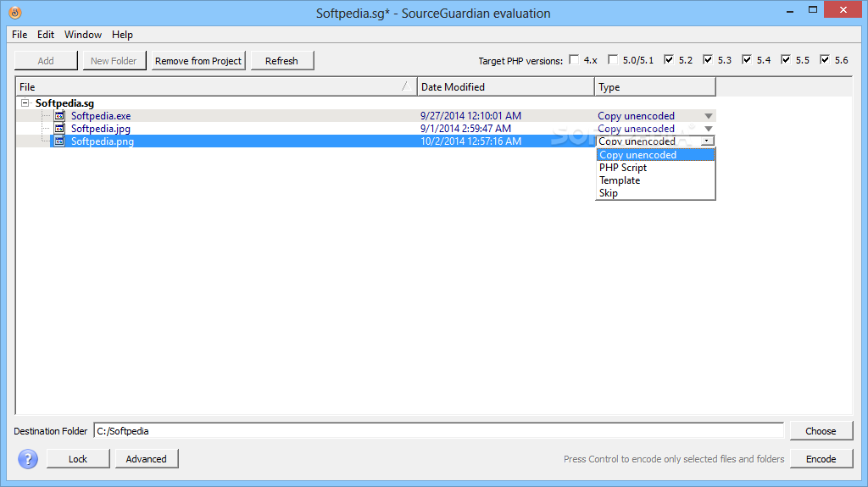Choose Copy unencoded in the dropdown list
This screenshot has width=868, height=487.
pos(655,155)
